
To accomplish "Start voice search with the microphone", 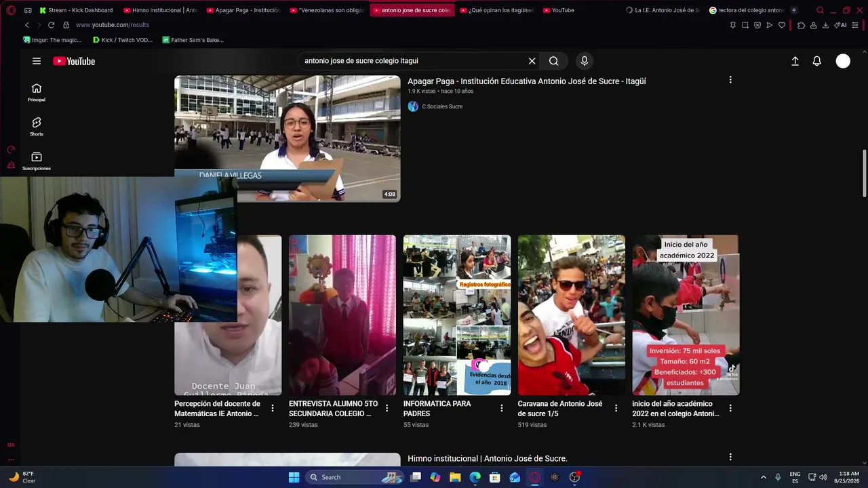I will pyautogui.click(x=585, y=61).
